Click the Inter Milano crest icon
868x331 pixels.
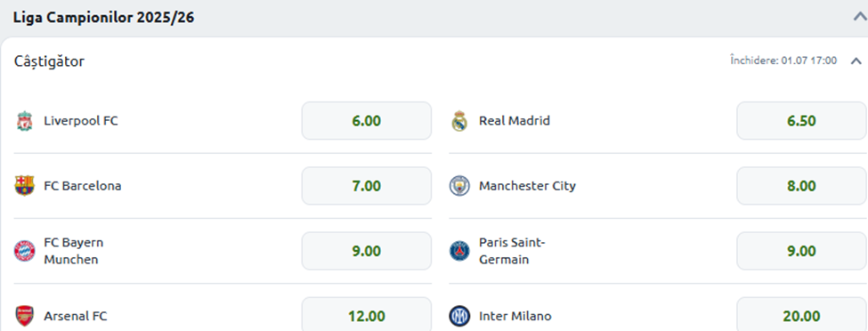pos(459,316)
